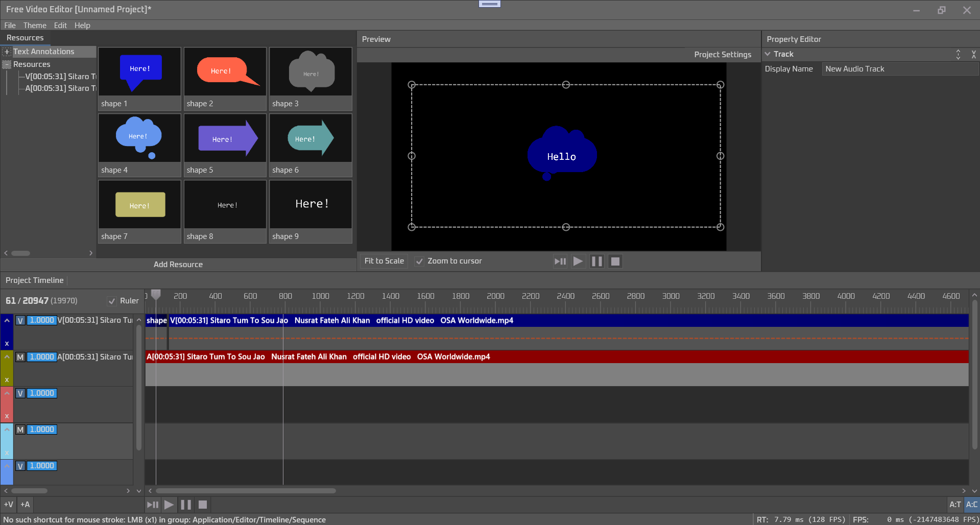The height and width of the screenshot is (525, 980).
Task: Click the track list scroll-down arrow
Action: tap(138, 491)
